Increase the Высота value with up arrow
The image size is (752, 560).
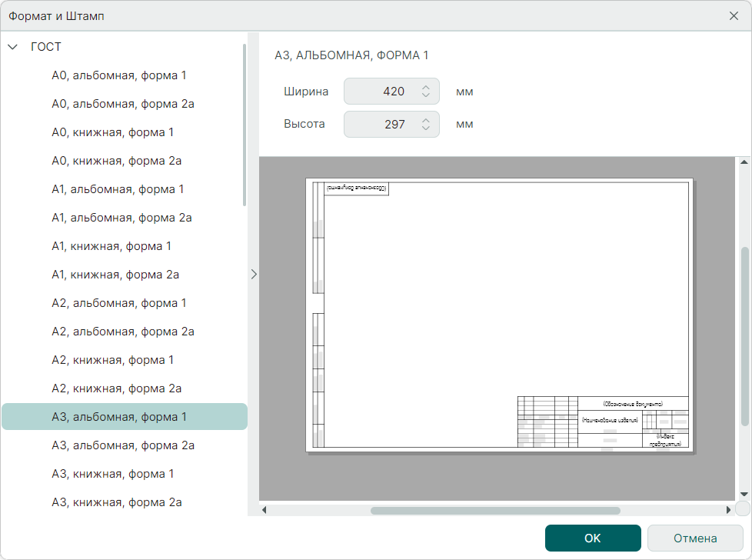pos(426,119)
